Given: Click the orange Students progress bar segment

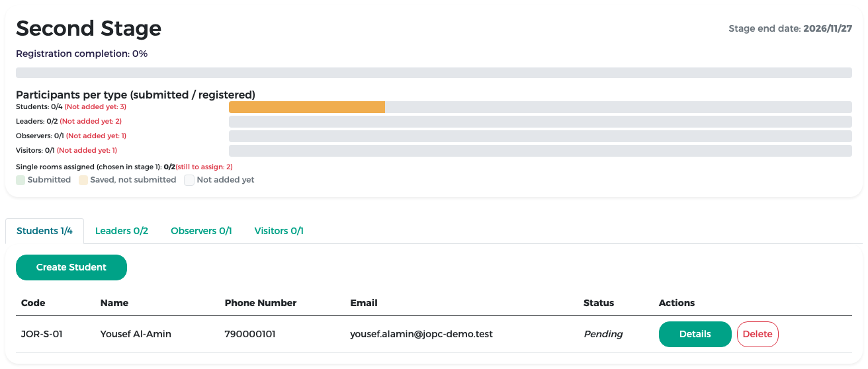Looking at the screenshot, I should pos(307,107).
